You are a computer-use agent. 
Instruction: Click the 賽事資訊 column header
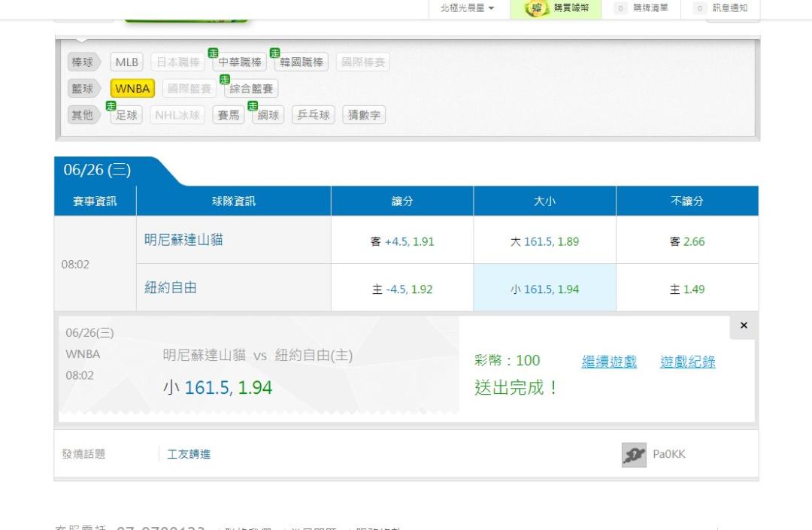[95, 201]
